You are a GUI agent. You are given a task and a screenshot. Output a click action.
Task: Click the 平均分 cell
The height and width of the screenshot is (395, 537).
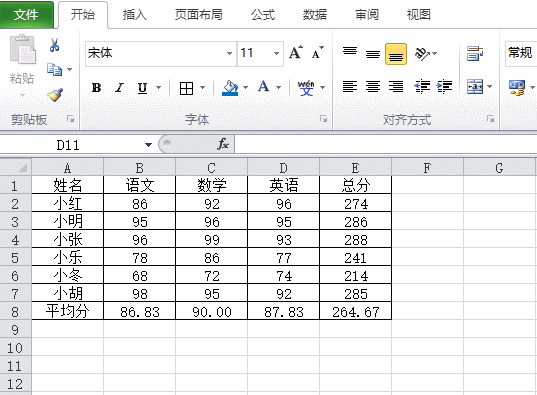point(67,311)
